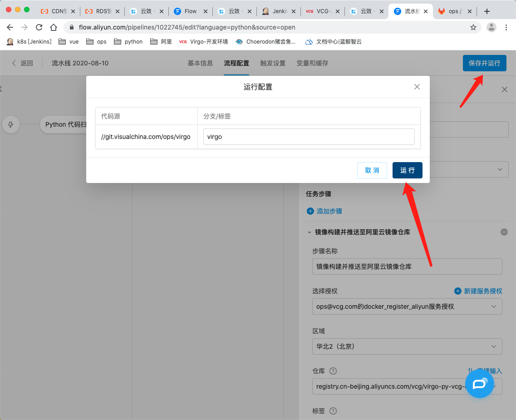Click the //git.visualchina.com/ops/virgo source cell

(x=146, y=137)
